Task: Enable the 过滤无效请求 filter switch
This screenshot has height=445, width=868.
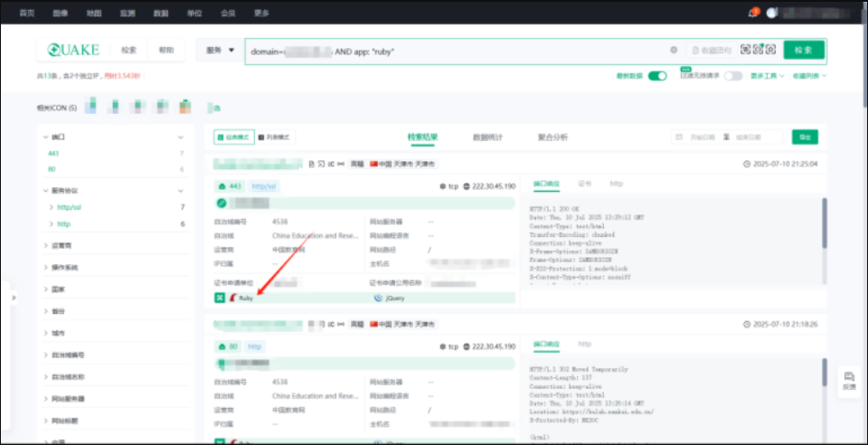Action: (733, 76)
